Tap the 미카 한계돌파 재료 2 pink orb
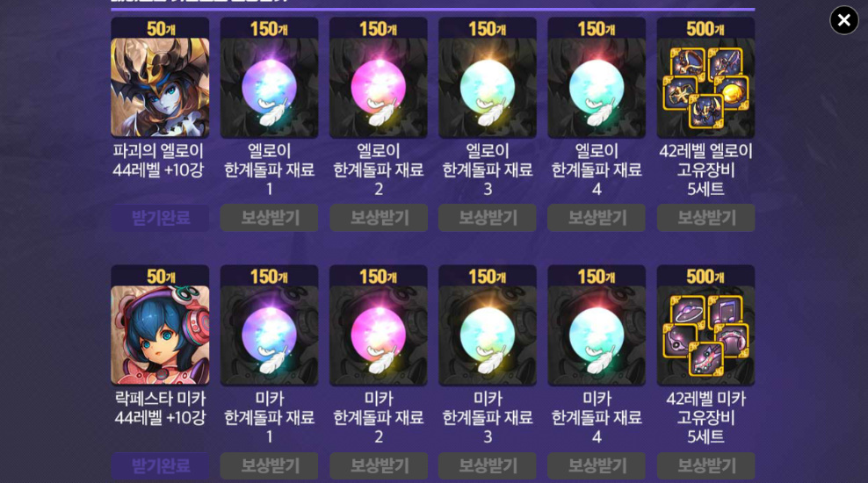The image size is (868, 483). 378,335
